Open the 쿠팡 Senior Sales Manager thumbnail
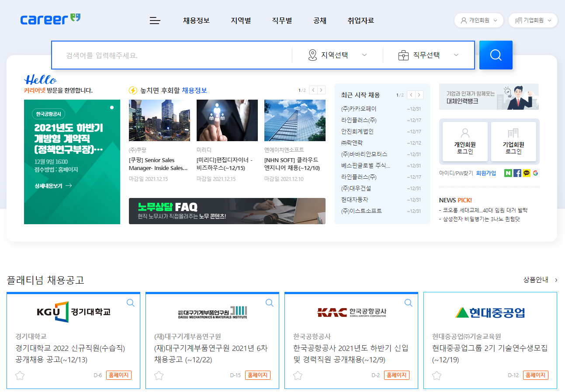565x392 pixels. 159,120
